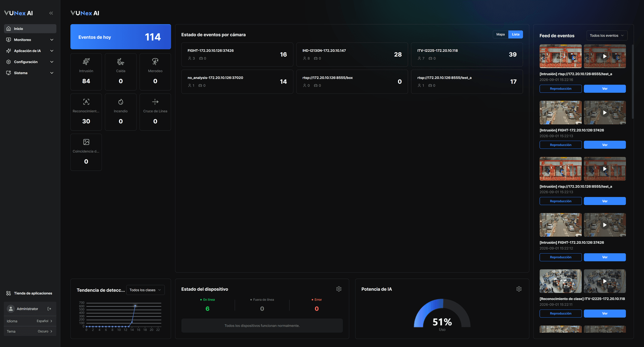Select the Merodeo loitering icon
Image resolution: width=644 pixels, height=347 pixels.
(155, 62)
